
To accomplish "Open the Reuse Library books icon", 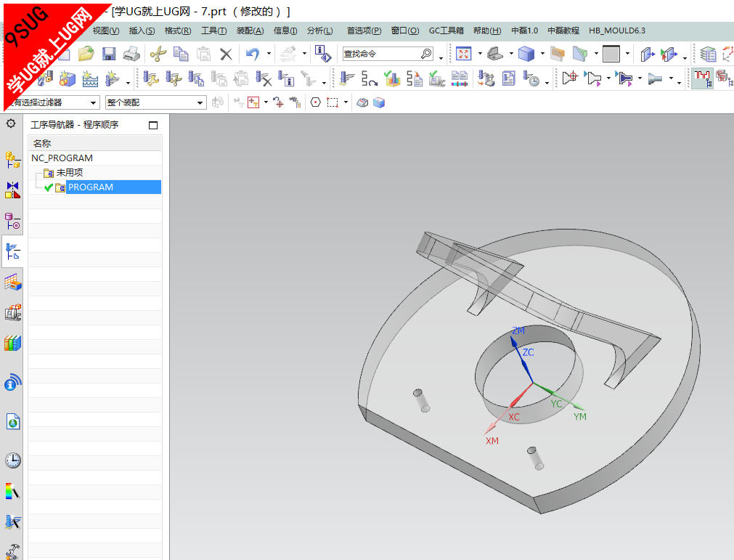I will click(12, 344).
